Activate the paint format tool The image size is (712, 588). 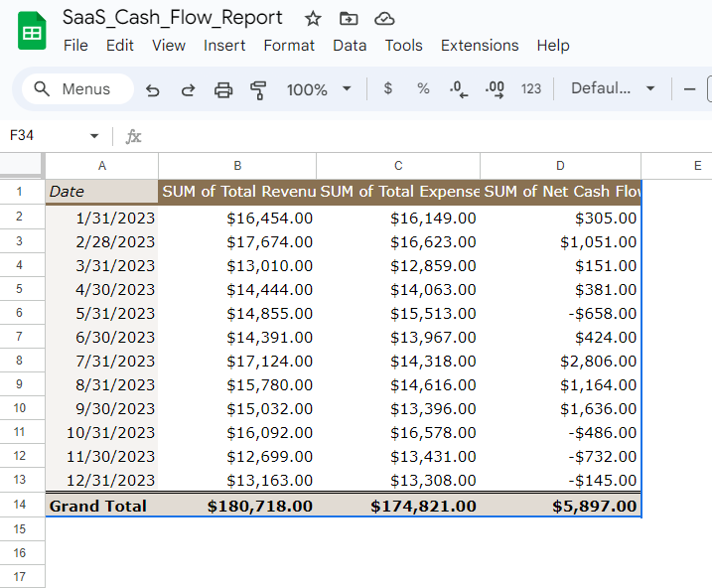[x=258, y=89]
